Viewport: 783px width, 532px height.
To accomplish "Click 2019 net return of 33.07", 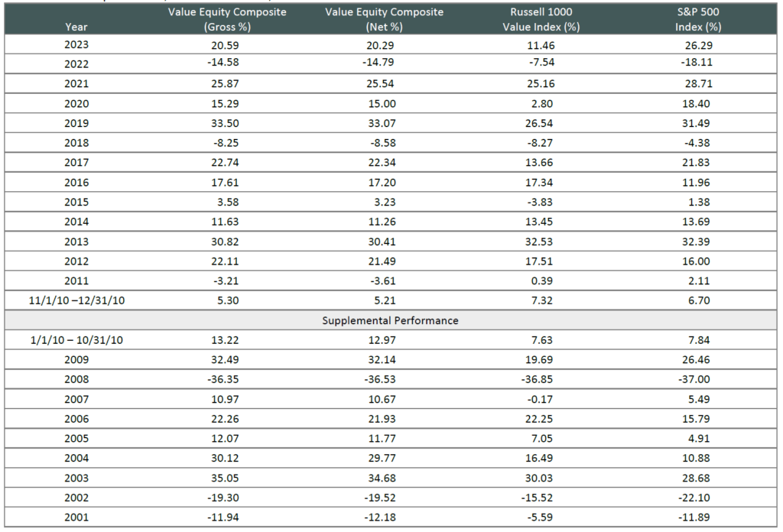I will [385, 123].
